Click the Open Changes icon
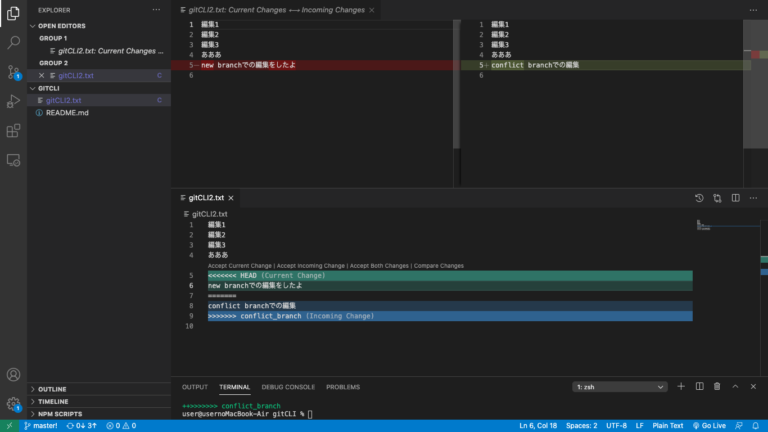768x432 pixels. pyautogui.click(x=717, y=198)
